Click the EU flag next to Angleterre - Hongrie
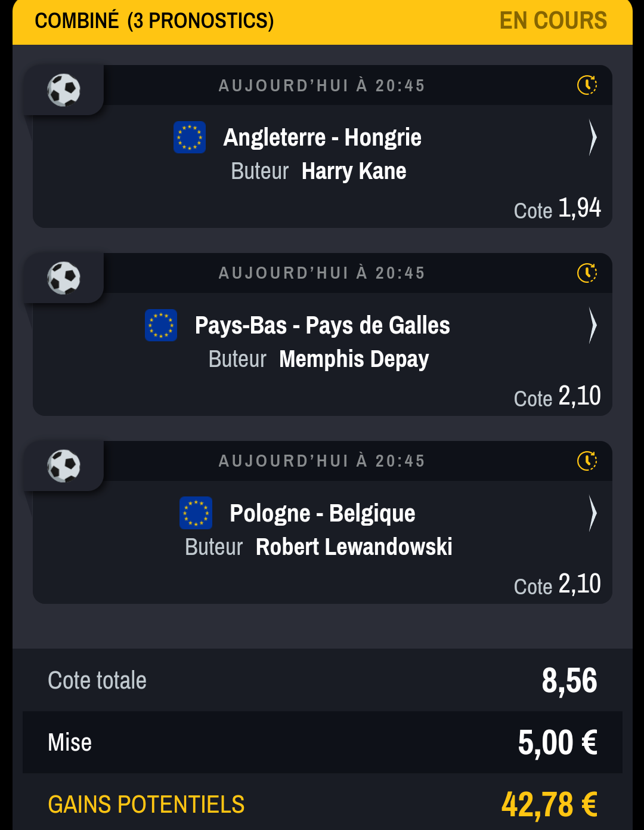This screenshot has width=644, height=830. click(x=190, y=137)
